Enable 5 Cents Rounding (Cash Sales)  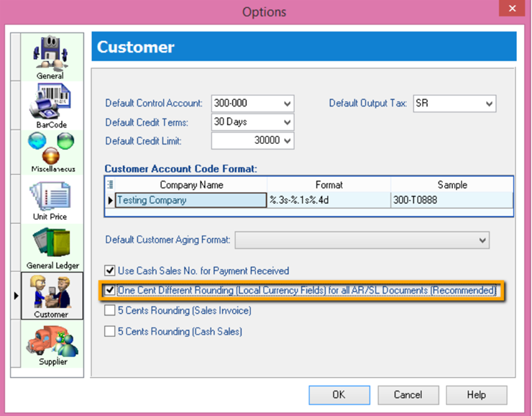click(110, 332)
